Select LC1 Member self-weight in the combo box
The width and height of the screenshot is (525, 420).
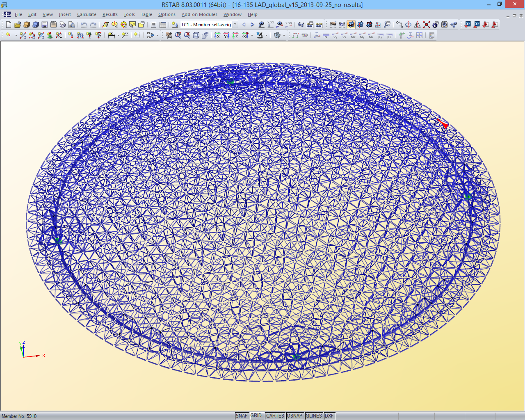(x=207, y=25)
